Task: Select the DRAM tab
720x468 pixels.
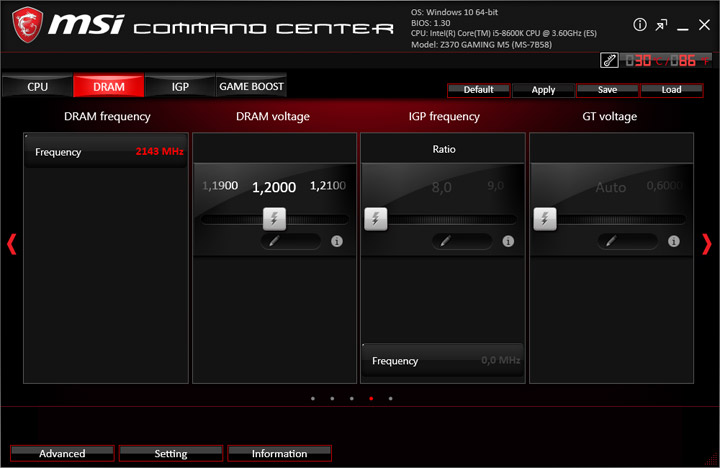Action: click(109, 86)
